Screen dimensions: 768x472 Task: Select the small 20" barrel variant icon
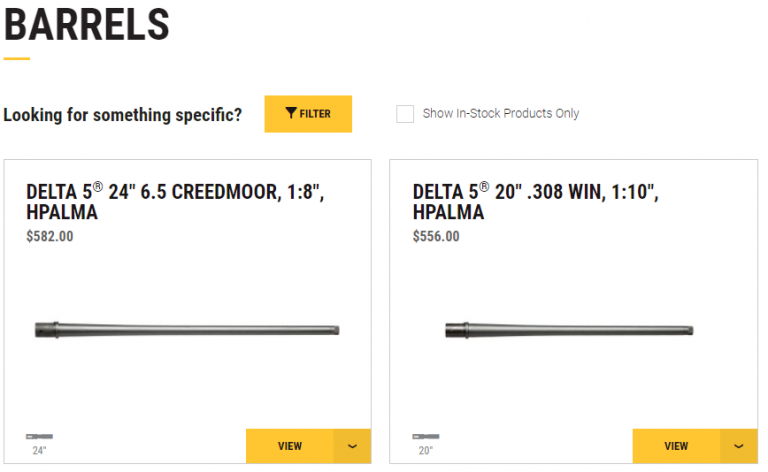[425, 437]
